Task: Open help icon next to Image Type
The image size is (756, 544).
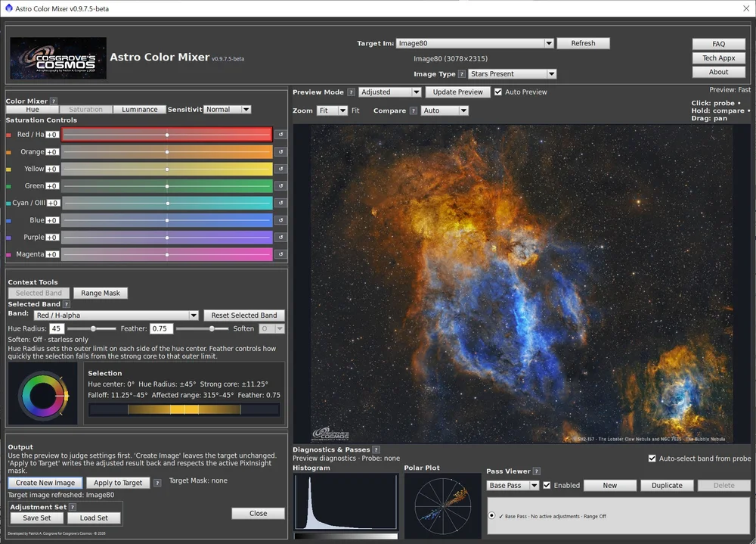Action: 462,74
